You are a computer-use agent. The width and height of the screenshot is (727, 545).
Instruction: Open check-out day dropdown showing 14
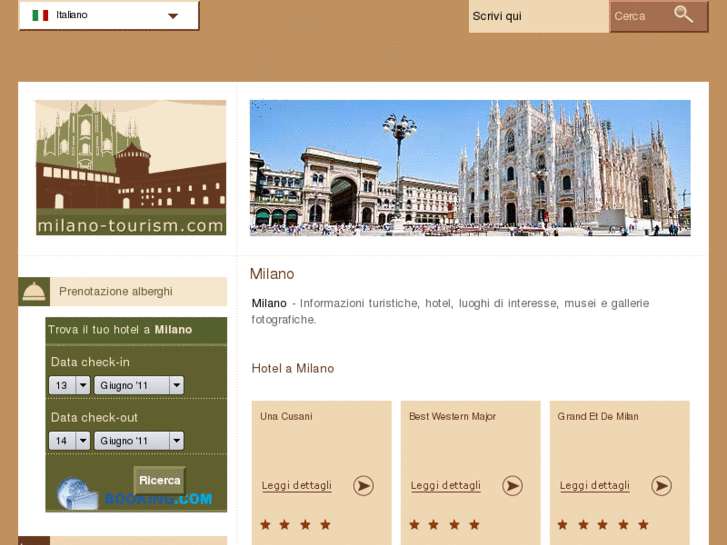70,441
